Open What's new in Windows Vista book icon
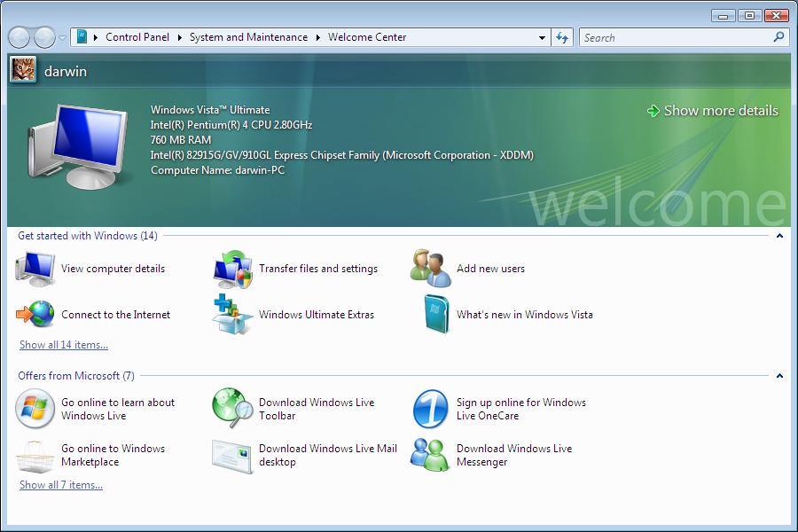Viewport: 798px width, 532px height. point(436,315)
